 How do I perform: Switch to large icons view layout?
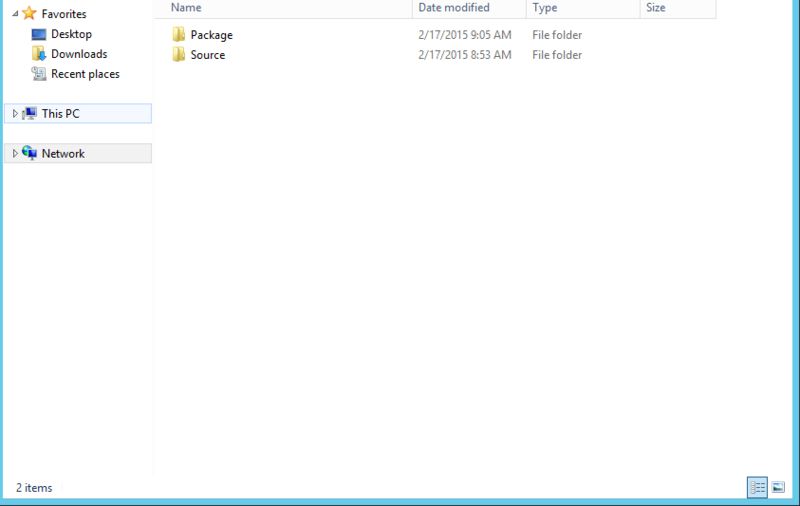tap(778, 487)
